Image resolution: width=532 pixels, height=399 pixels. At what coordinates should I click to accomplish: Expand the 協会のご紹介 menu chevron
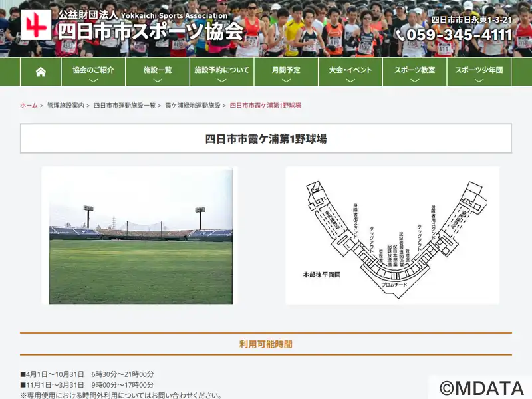pos(93,80)
